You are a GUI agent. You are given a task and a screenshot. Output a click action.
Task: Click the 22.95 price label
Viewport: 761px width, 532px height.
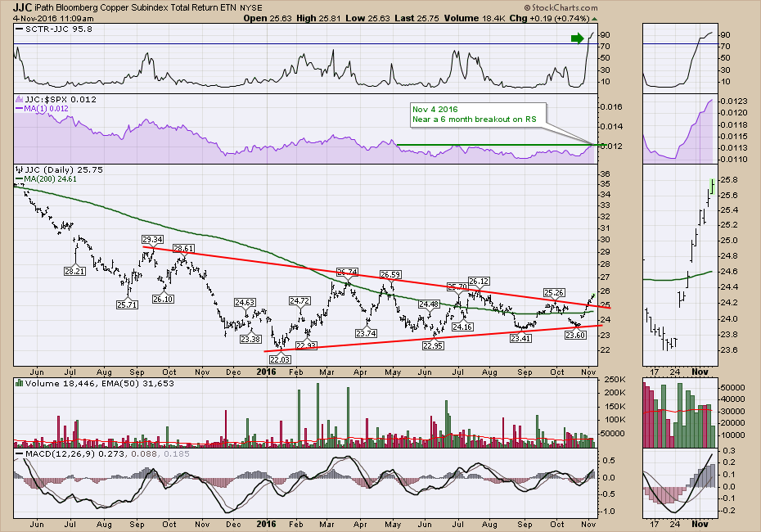tap(433, 345)
